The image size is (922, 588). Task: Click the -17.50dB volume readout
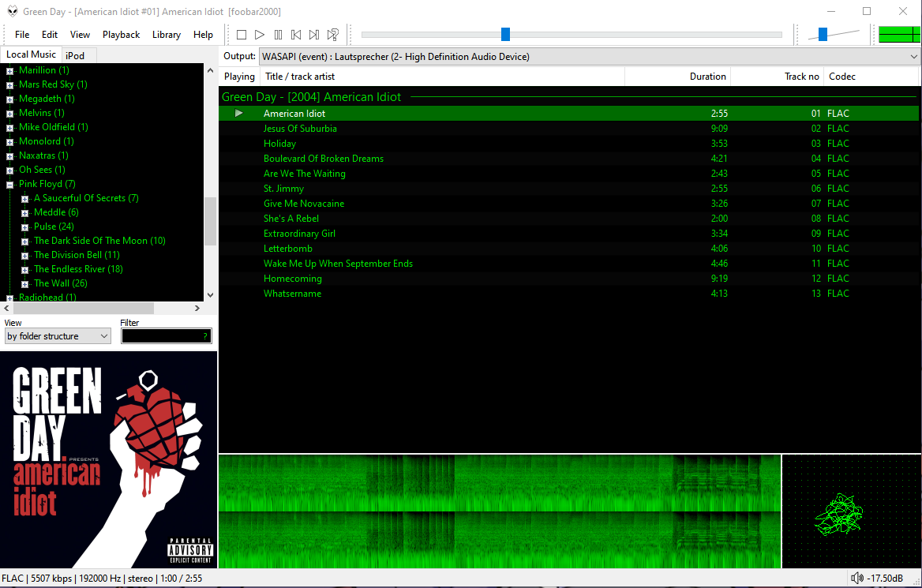[x=884, y=578]
